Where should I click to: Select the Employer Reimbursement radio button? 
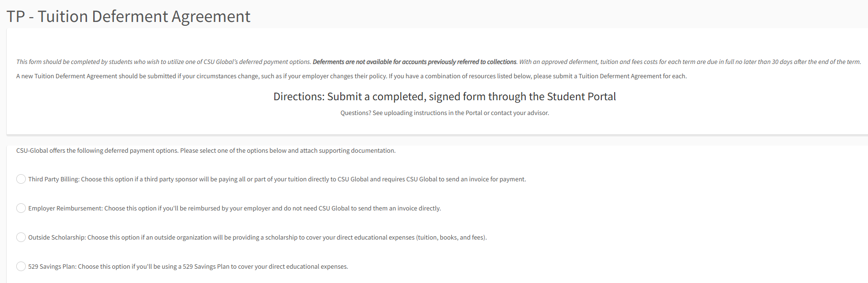(21, 208)
